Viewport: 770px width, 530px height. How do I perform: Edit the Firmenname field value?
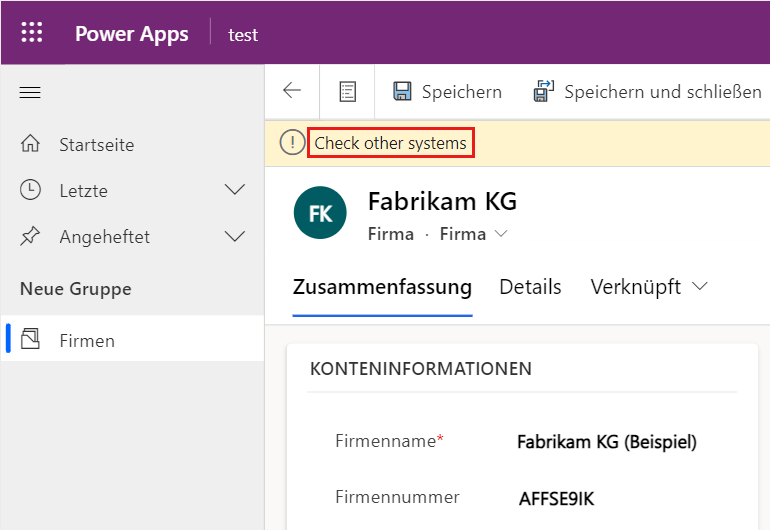607,442
